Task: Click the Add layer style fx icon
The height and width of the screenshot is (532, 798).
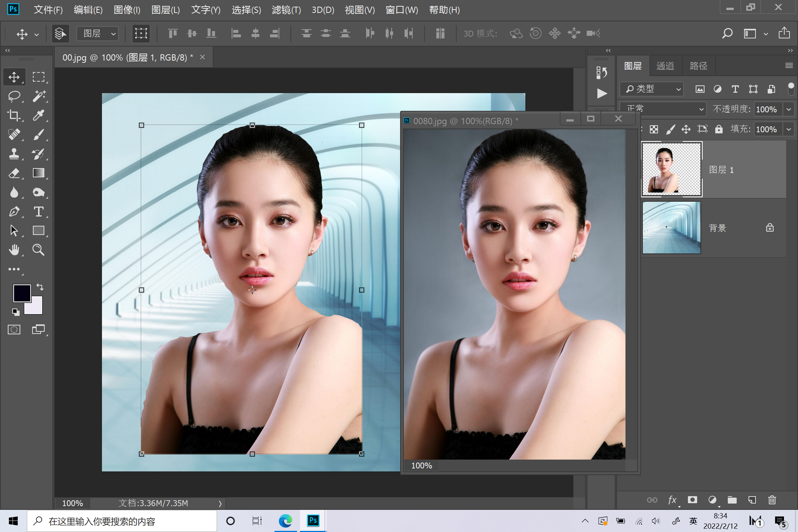Action: (x=673, y=500)
